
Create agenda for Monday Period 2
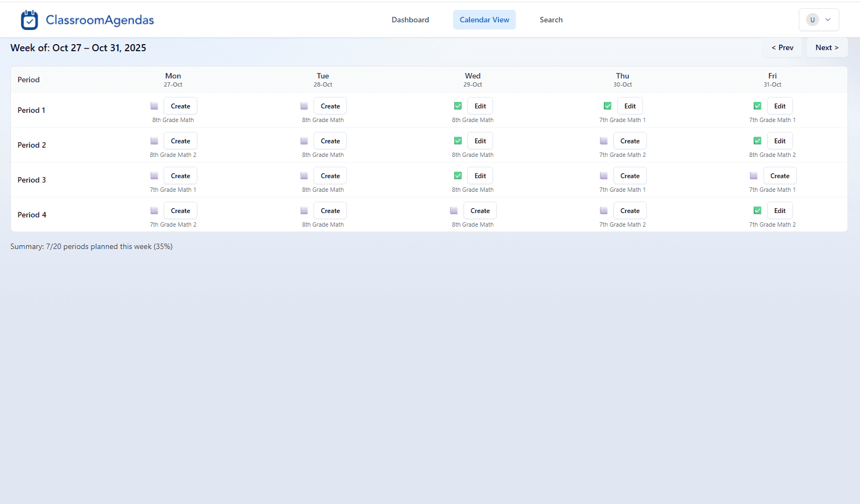(181, 141)
